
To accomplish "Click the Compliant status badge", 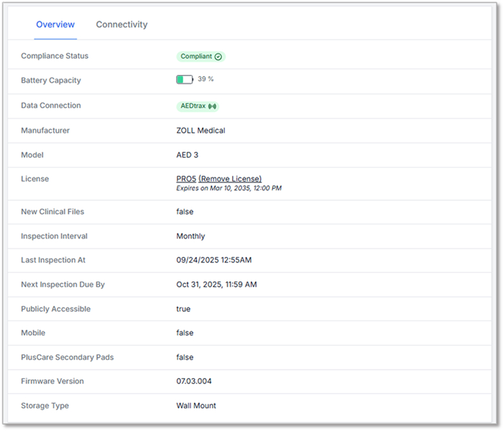I will coord(200,57).
